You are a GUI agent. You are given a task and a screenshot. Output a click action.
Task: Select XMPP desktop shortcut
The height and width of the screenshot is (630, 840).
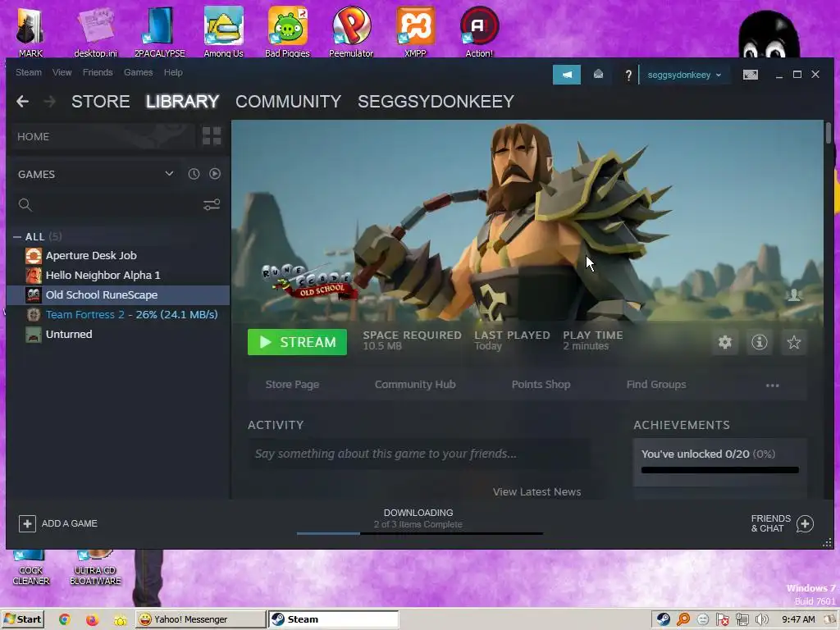[x=415, y=31]
